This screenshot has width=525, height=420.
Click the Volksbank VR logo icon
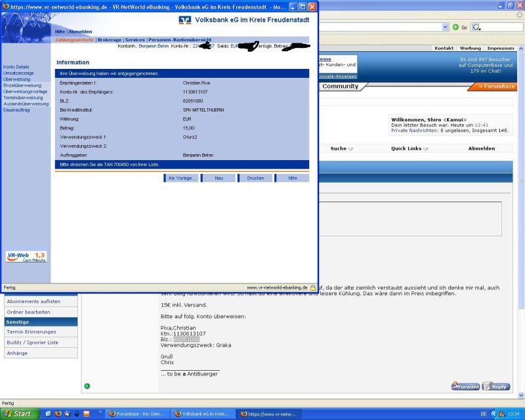click(185, 20)
